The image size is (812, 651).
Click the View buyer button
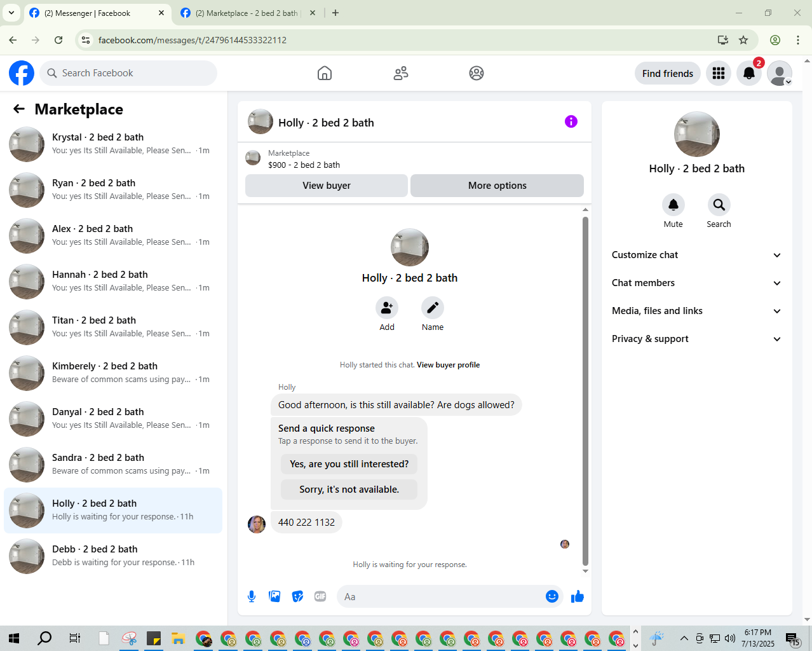coord(327,186)
